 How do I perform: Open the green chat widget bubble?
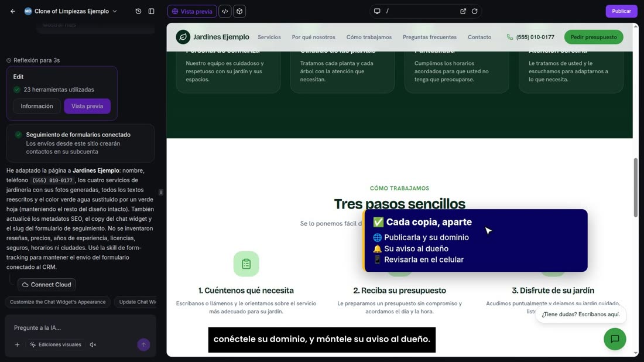pyautogui.click(x=615, y=339)
